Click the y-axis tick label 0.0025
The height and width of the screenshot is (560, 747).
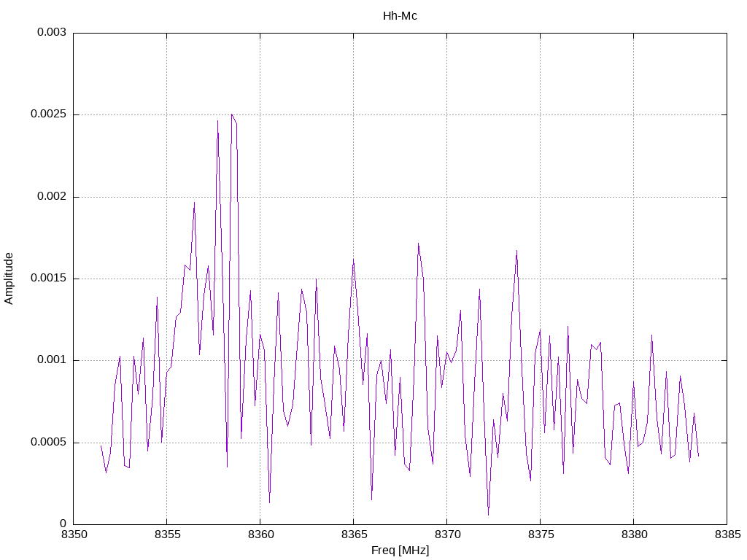tap(49, 114)
